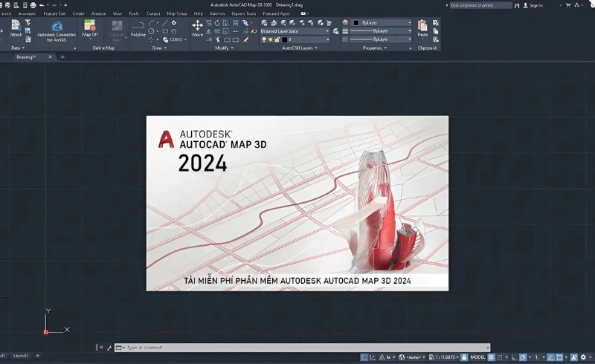Viewport: 595px width, 364px height.
Task: Click the Attach data icon
Action: [x=16, y=25]
